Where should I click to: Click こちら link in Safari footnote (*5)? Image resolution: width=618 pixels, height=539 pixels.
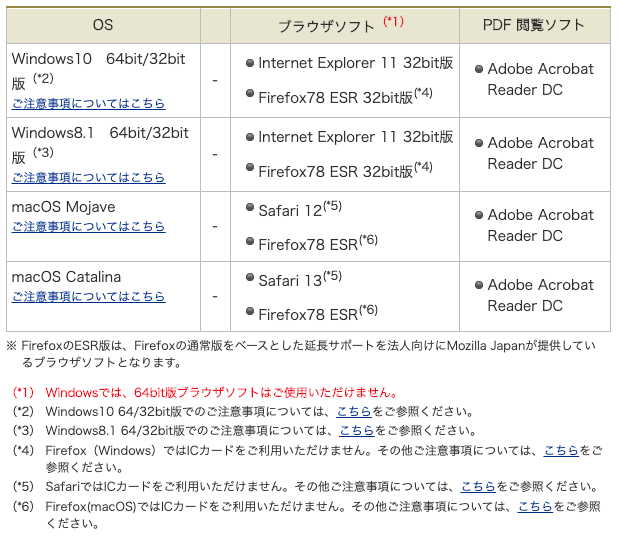pyautogui.click(x=478, y=487)
